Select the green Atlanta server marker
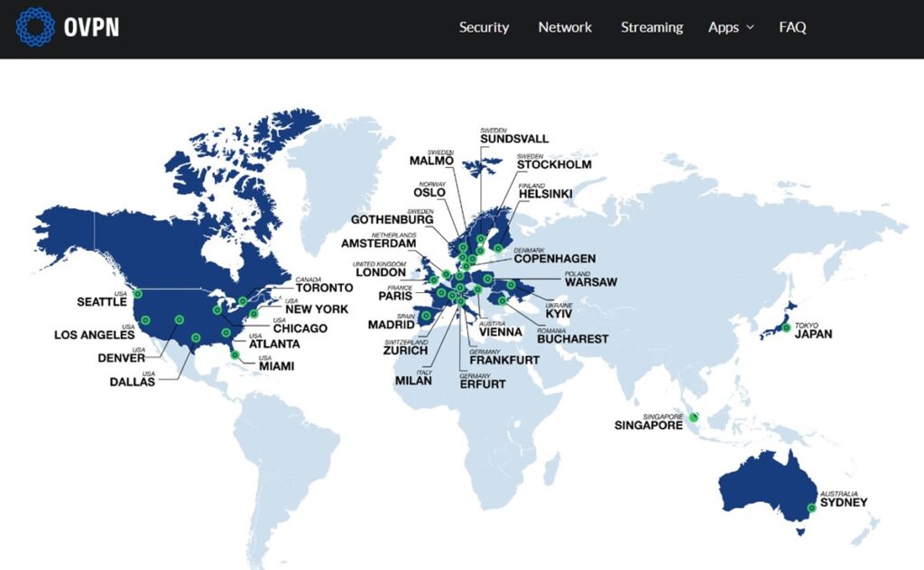924x570 pixels. pyautogui.click(x=226, y=333)
